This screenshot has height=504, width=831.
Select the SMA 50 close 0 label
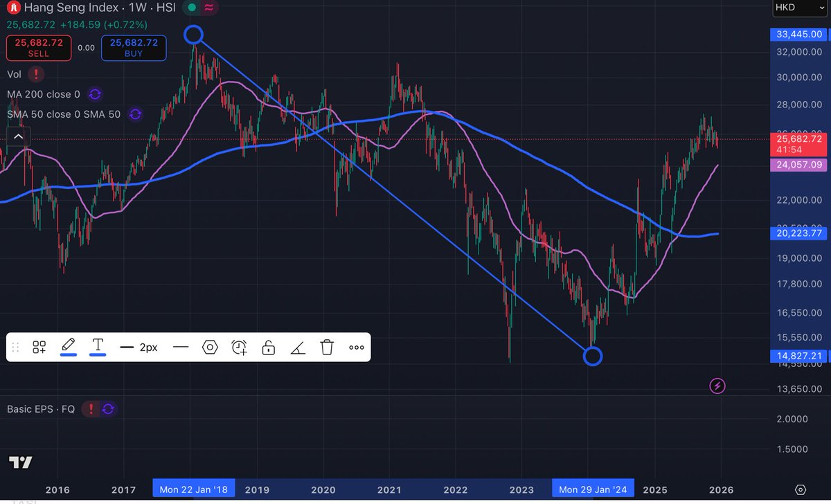coord(64,114)
